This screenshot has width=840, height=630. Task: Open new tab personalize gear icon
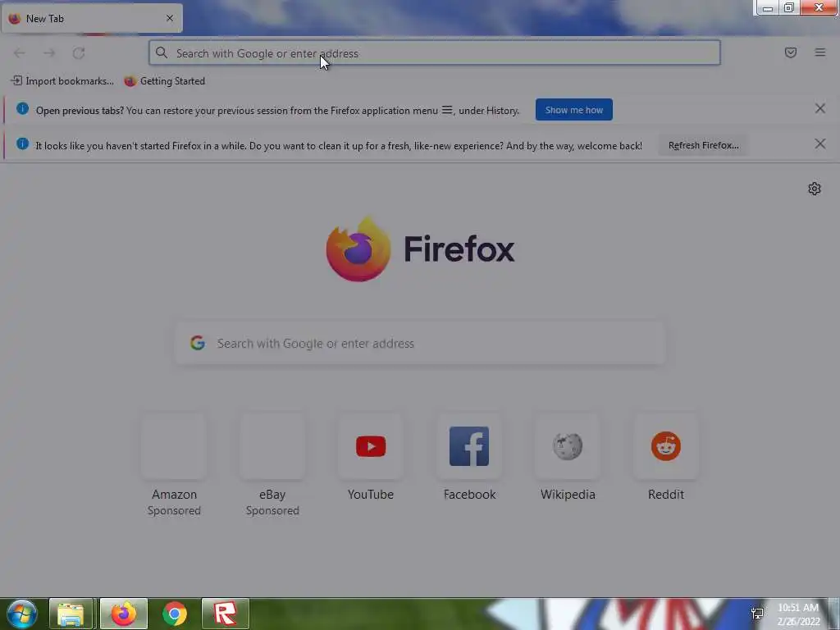click(815, 189)
